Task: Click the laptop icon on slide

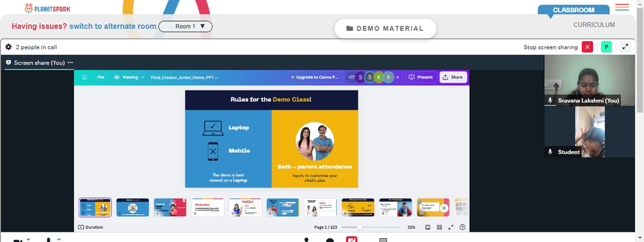Action: pos(213,128)
